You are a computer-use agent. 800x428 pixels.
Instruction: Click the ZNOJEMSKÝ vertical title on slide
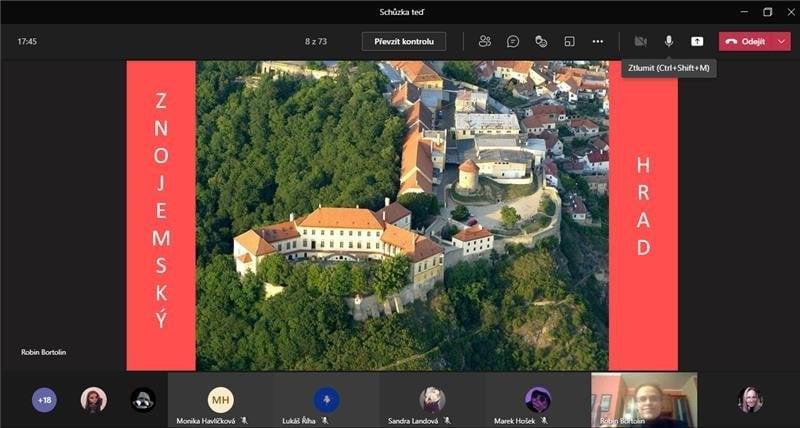point(161,211)
